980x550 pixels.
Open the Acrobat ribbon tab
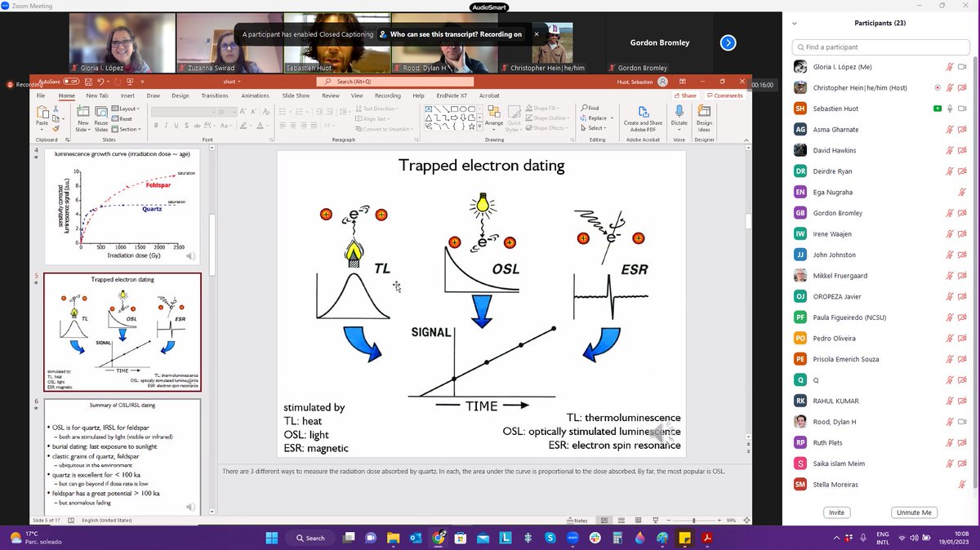[x=489, y=95]
